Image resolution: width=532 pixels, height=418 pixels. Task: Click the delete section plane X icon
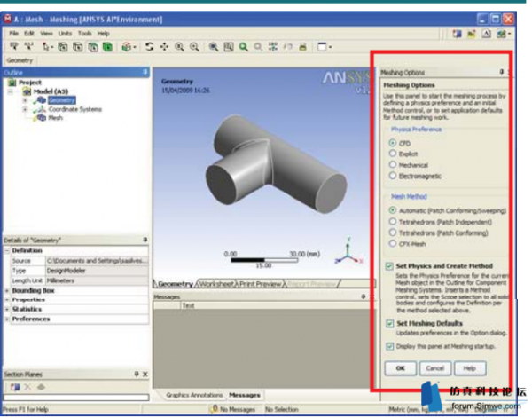pos(27,387)
